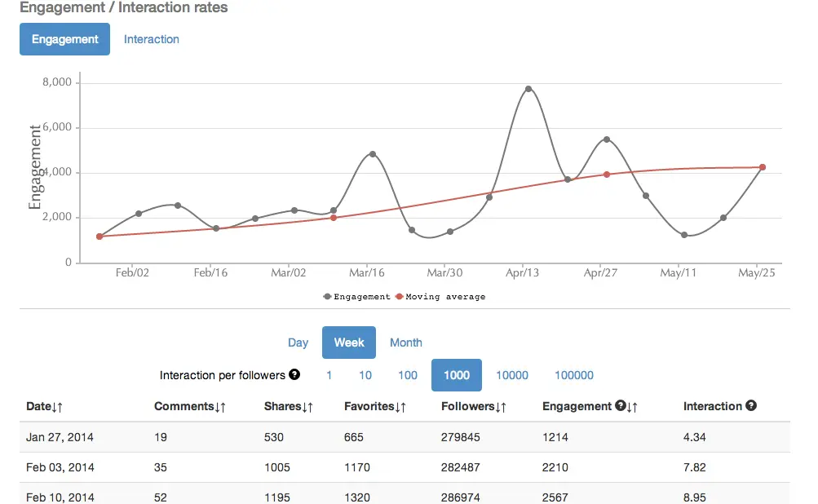Sort table by Shares column
The height and width of the screenshot is (504, 818).
289,406
